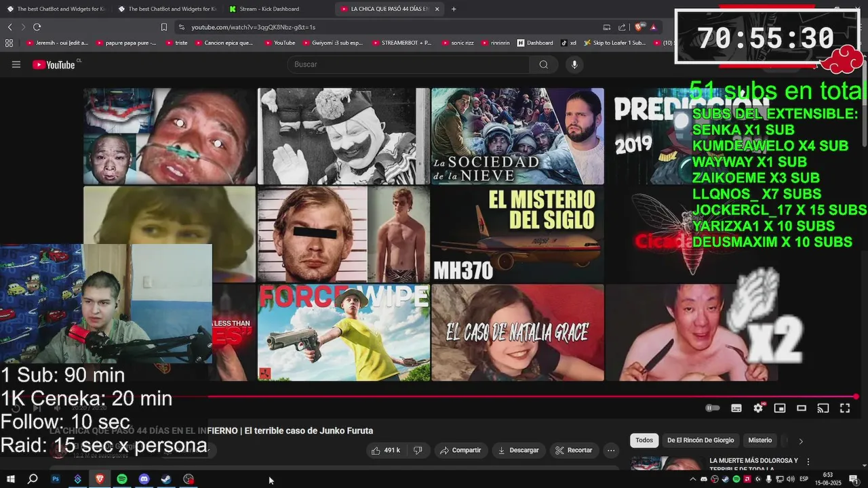Image resolution: width=868 pixels, height=488 pixels.
Task: Open the three-dot more actions under video
Action: tap(610, 450)
